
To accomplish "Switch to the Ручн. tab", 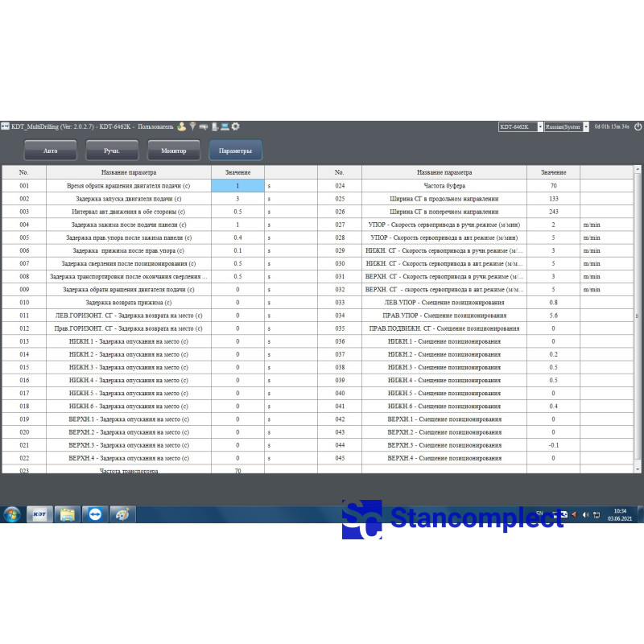I will click(112, 151).
